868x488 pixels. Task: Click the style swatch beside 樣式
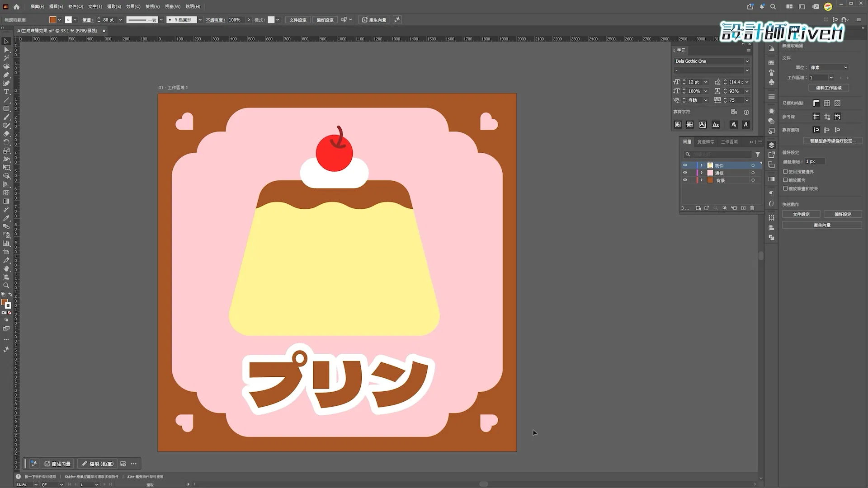point(271,20)
